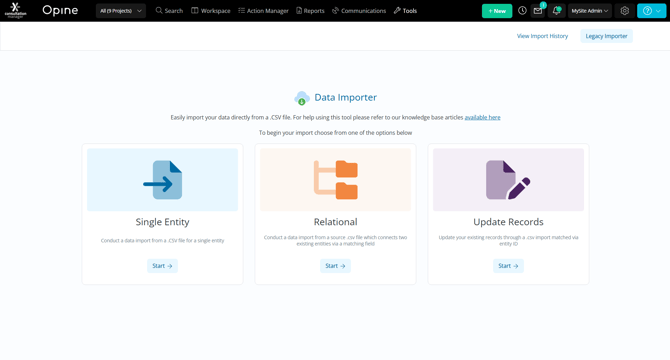The height and width of the screenshot is (360, 670).
Task: Click the Update Records pencil image
Action: coord(508,179)
